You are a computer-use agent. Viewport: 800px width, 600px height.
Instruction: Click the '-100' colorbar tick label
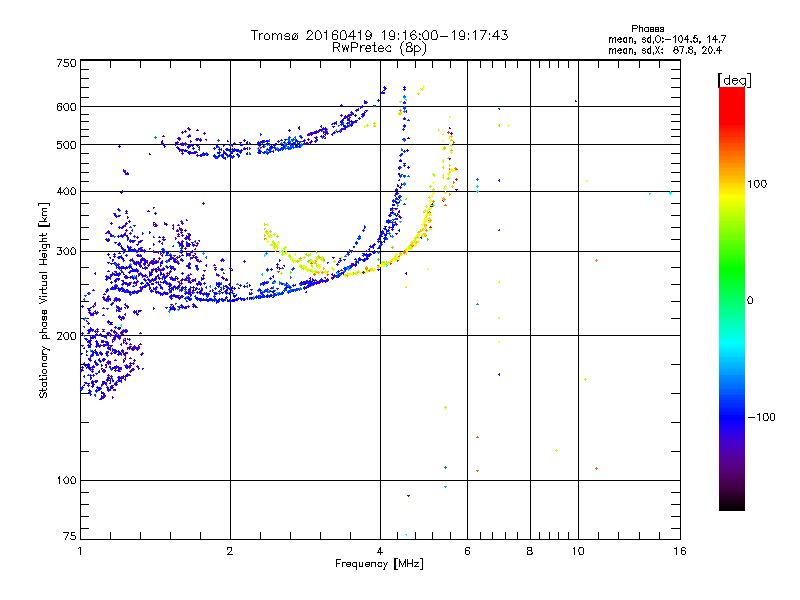[x=762, y=417]
